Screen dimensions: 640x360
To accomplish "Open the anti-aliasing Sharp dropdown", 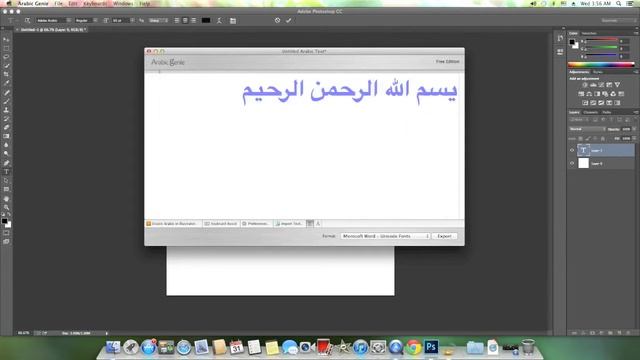I will click(x=158, y=20).
